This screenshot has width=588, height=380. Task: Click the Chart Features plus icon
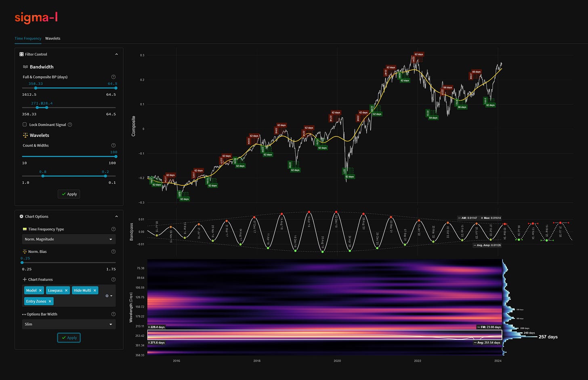(25, 279)
